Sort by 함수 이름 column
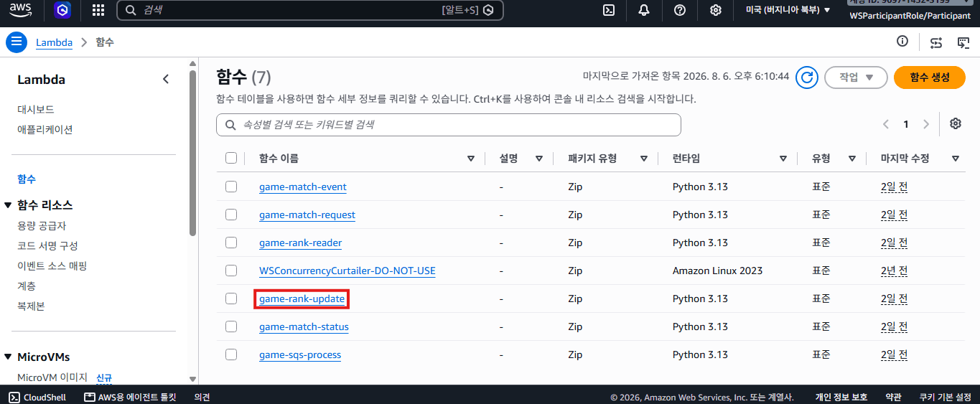This screenshot has height=404, width=980. tap(471, 159)
